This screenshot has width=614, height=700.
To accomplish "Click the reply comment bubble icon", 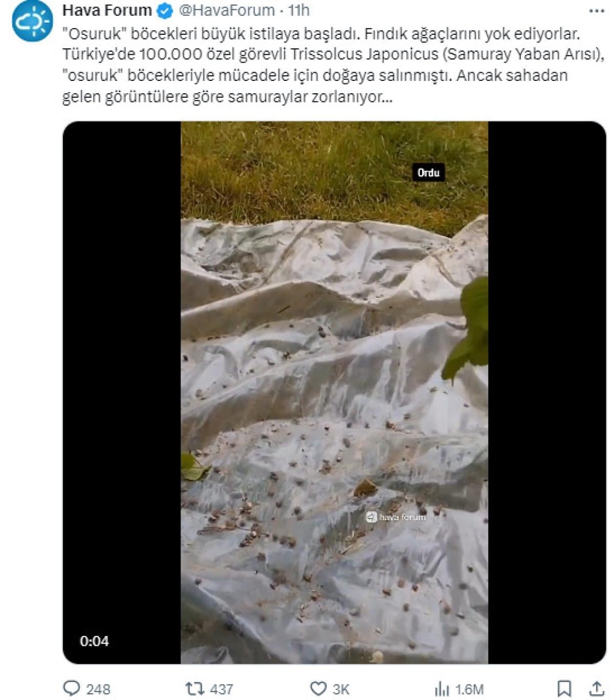I will click(x=72, y=688).
